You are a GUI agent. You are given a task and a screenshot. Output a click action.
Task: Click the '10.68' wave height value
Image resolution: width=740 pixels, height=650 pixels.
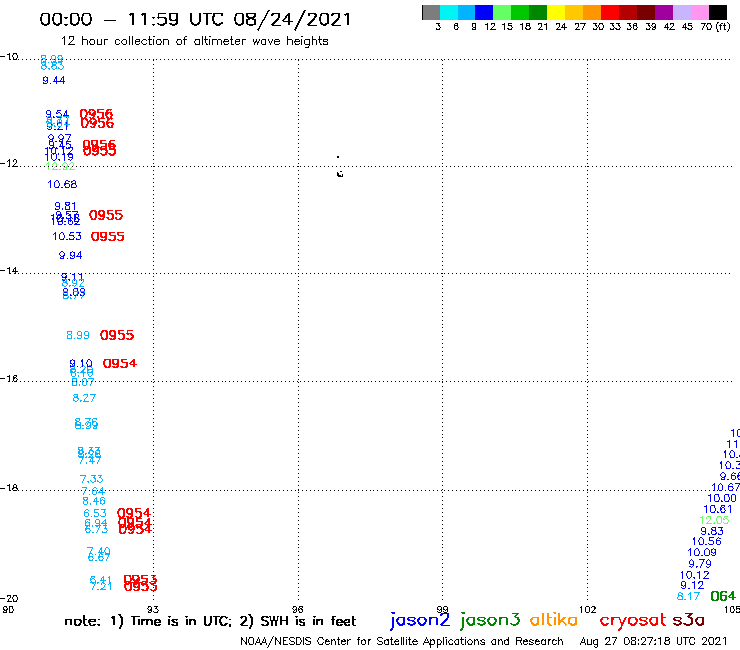tap(62, 185)
